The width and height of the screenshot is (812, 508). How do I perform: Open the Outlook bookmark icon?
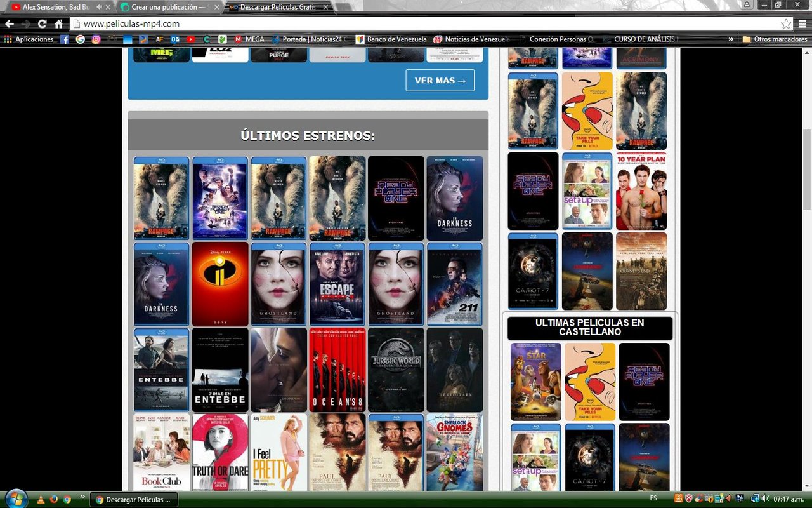[x=175, y=39]
